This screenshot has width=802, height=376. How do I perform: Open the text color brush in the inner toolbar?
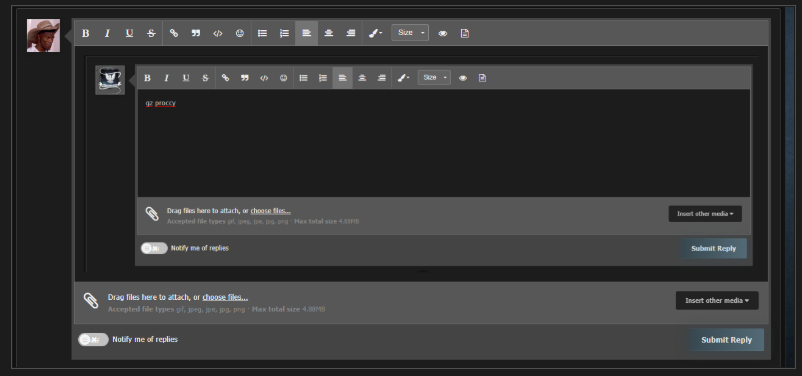pyautogui.click(x=404, y=78)
